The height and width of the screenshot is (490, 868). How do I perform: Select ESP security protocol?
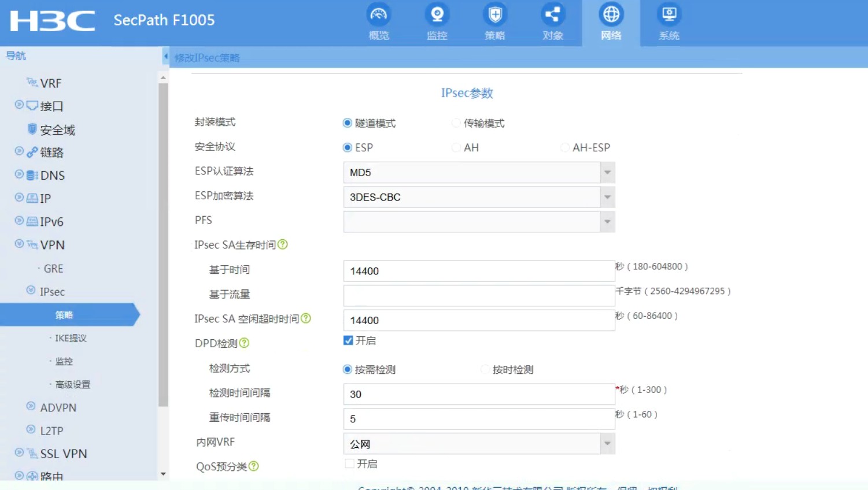click(x=348, y=147)
